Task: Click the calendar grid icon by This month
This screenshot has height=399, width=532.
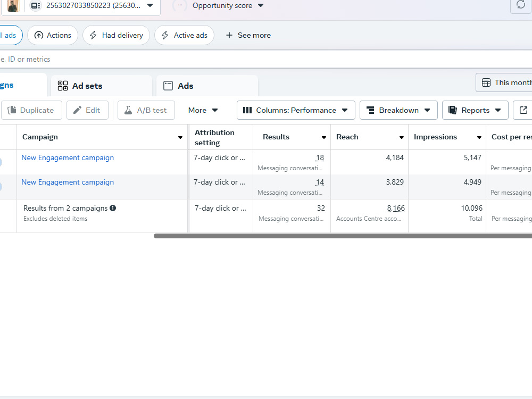Action: pyautogui.click(x=486, y=82)
